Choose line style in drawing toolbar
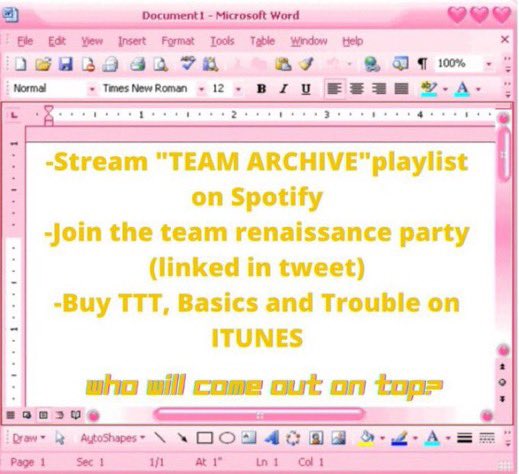The height and width of the screenshot is (474, 519). pyautogui.click(x=464, y=438)
